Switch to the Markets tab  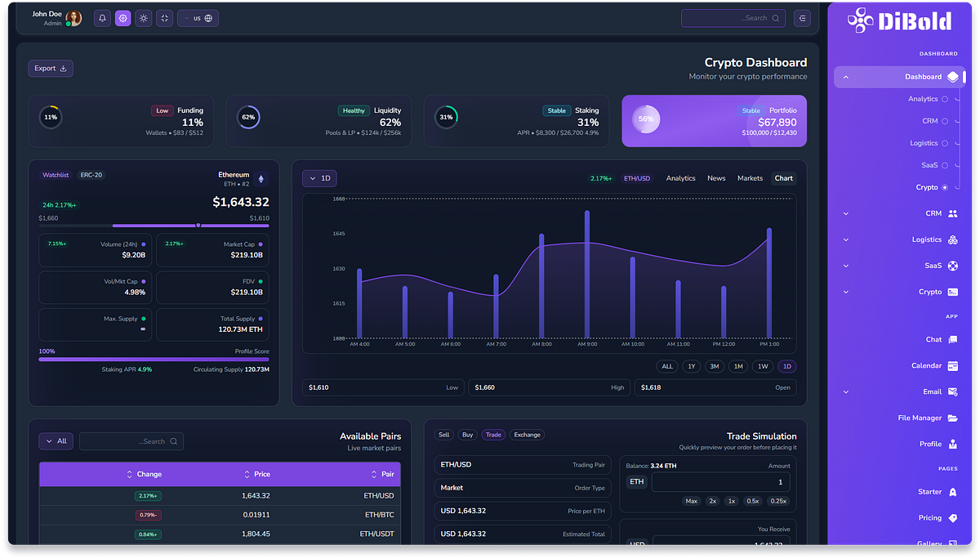(750, 178)
